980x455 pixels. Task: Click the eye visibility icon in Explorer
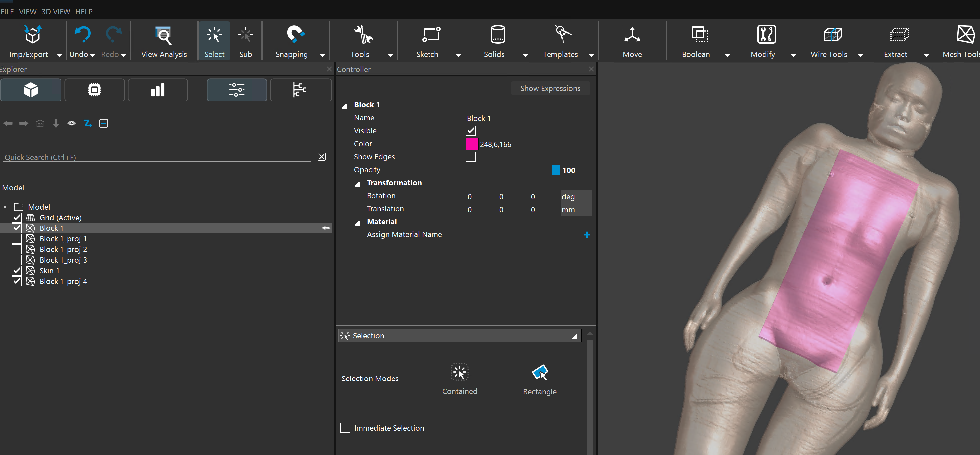coord(71,123)
